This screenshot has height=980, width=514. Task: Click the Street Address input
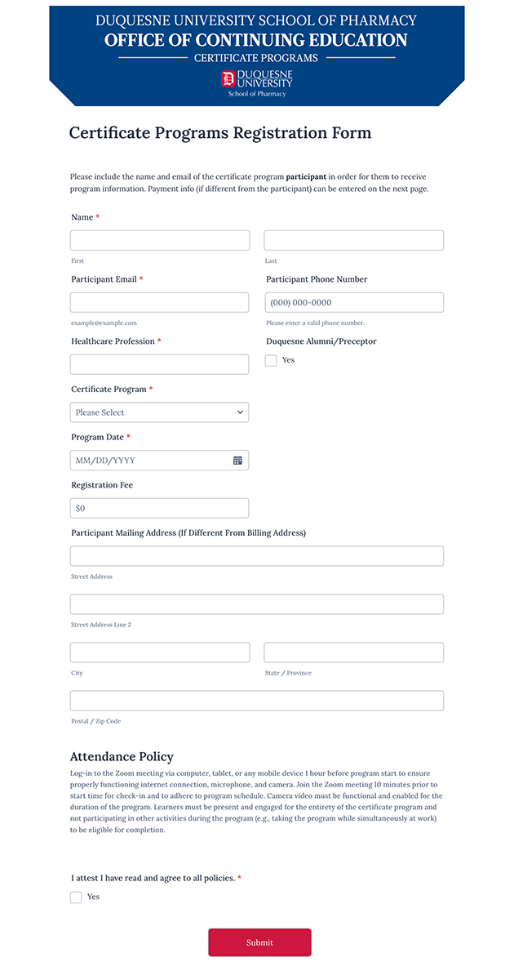click(x=257, y=556)
